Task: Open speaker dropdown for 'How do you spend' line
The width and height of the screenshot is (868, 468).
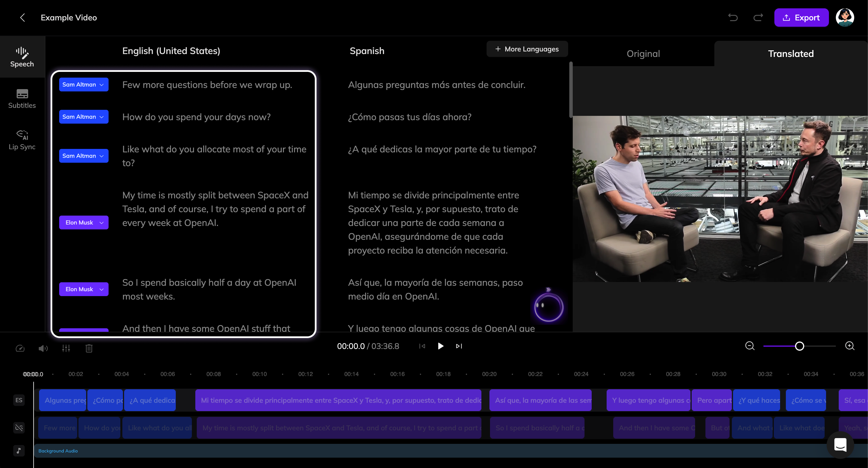Action: pyautogui.click(x=84, y=117)
